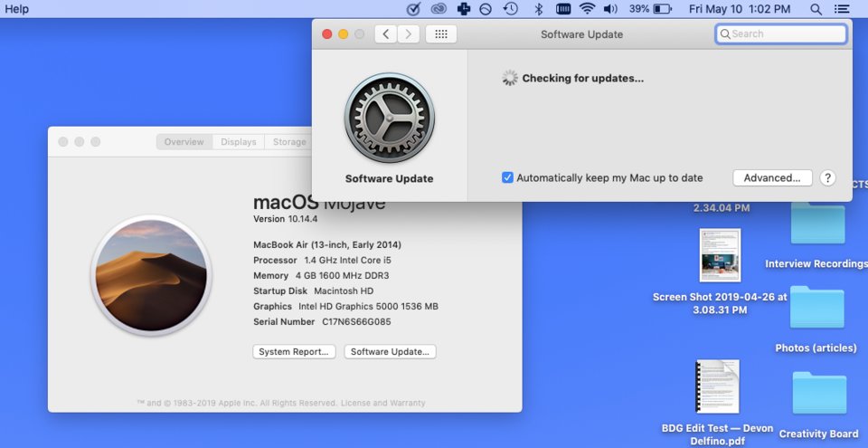Open the date and time menu Fri May 10
Viewport: 868px width, 448px height.
click(x=740, y=9)
